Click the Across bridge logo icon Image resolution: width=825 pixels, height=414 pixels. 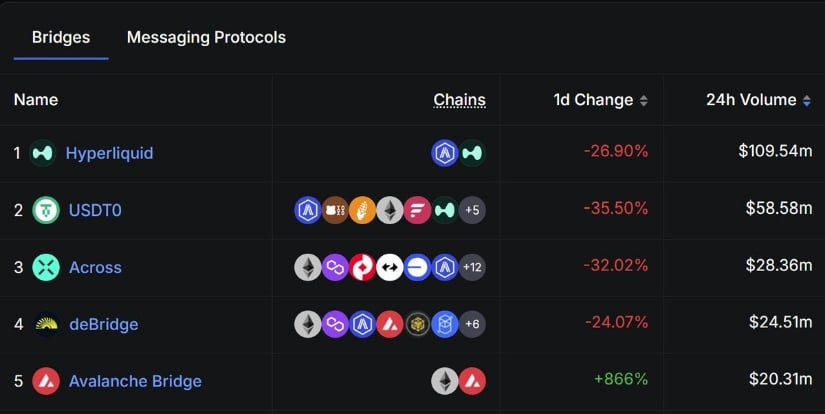point(46,267)
